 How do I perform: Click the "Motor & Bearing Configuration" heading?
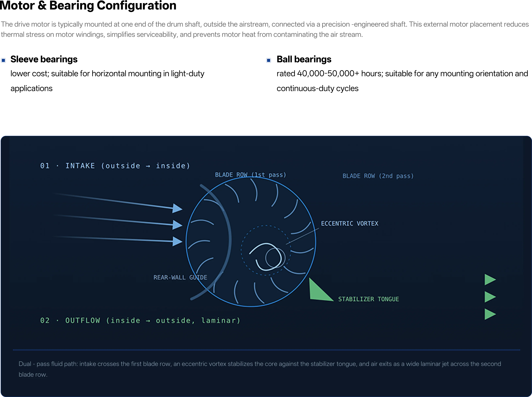pyautogui.click(x=88, y=5)
